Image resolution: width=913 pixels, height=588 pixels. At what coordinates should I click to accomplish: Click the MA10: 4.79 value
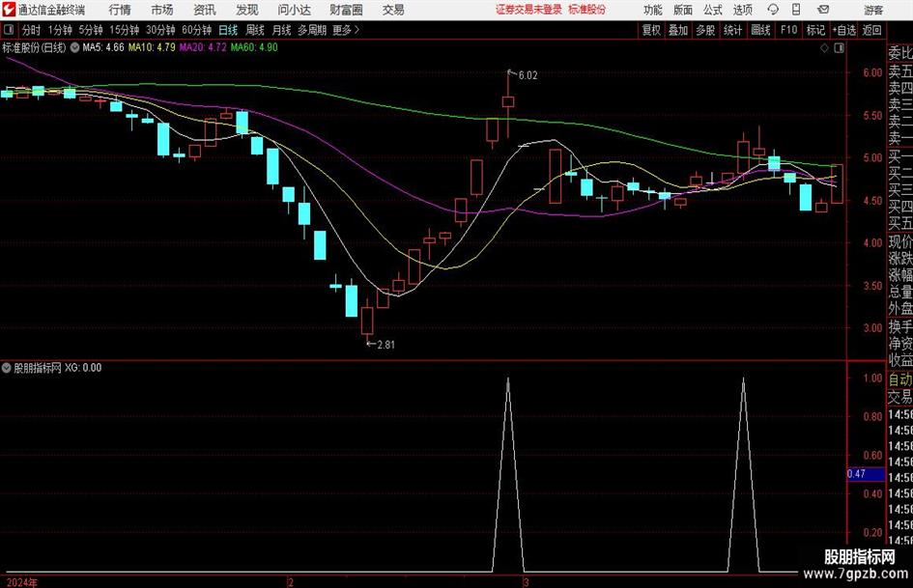tap(152, 47)
